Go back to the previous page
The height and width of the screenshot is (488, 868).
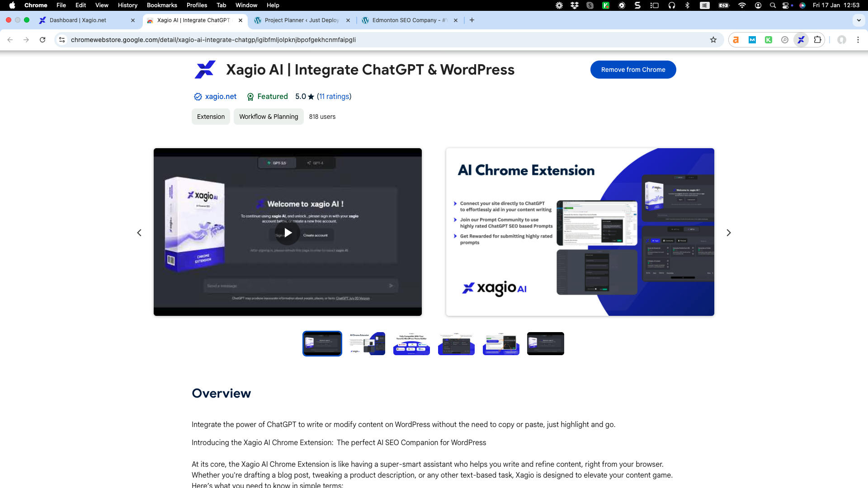(x=10, y=40)
